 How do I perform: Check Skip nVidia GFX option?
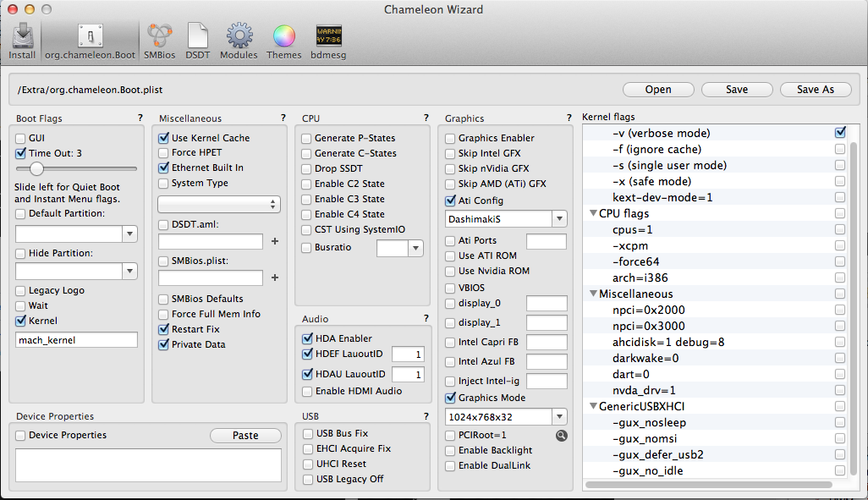[450, 168]
